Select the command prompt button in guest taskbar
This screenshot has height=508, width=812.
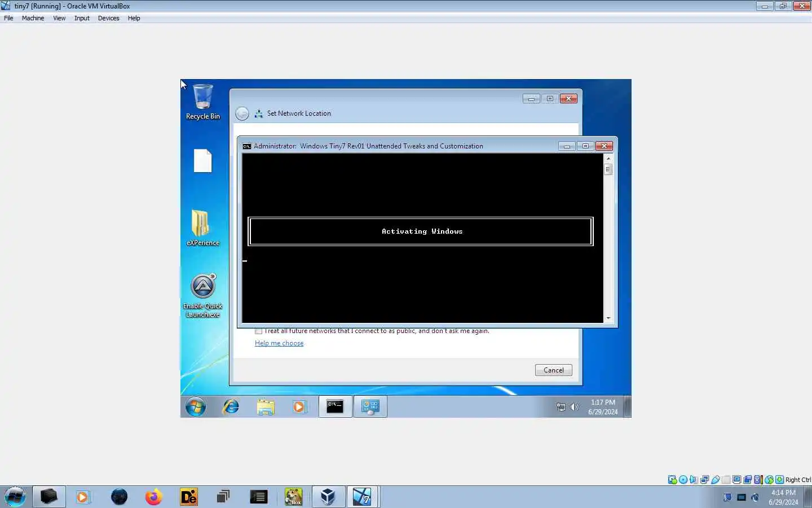point(335,406)
